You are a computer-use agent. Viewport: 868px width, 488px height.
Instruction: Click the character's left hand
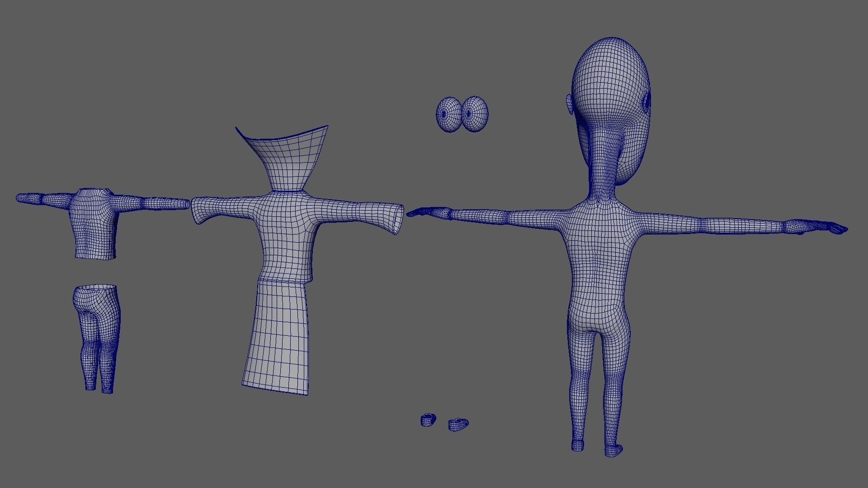coord(428,212)
